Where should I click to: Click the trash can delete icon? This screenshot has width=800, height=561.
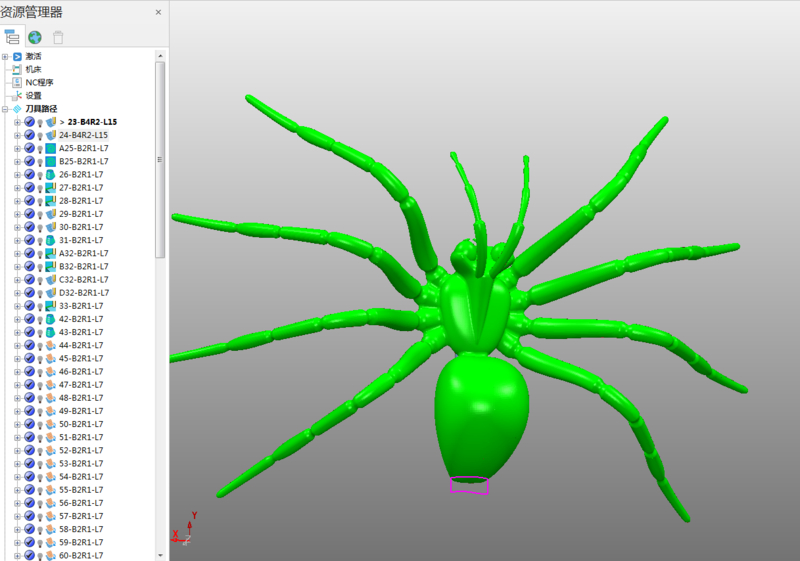[58, 37]
